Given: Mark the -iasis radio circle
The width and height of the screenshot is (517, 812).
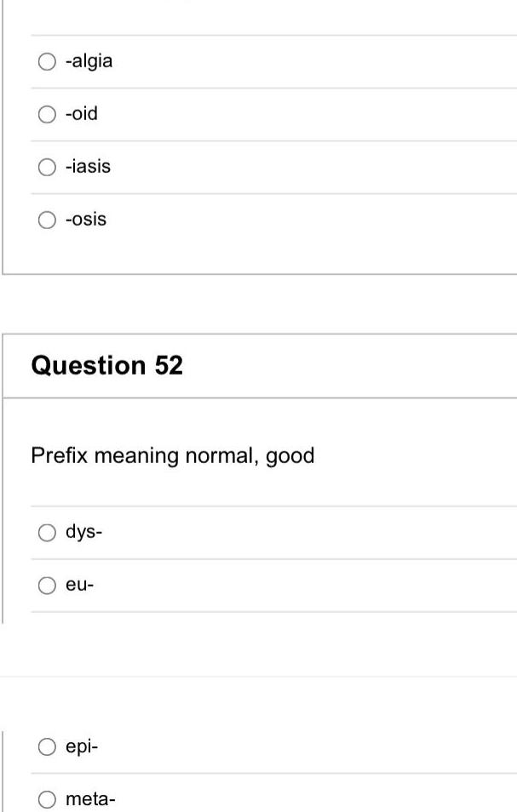Looking at the screenshot, I should click(46, 167).
